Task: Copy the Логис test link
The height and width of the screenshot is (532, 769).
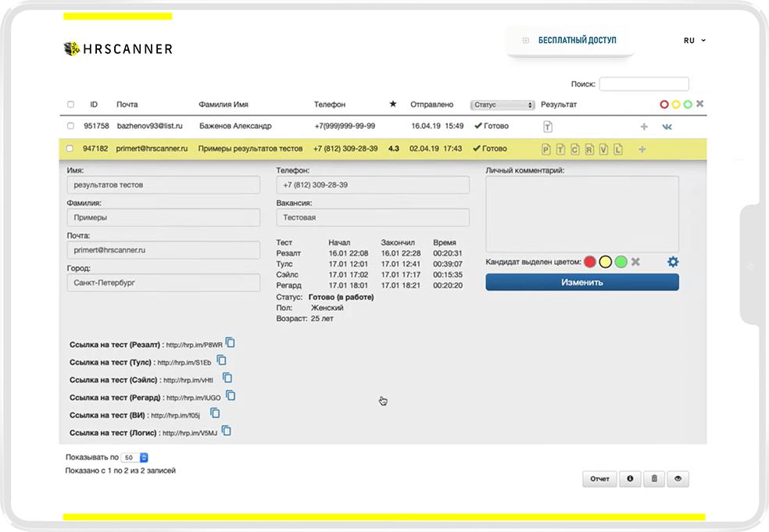Action: click(x=227, y=430)
